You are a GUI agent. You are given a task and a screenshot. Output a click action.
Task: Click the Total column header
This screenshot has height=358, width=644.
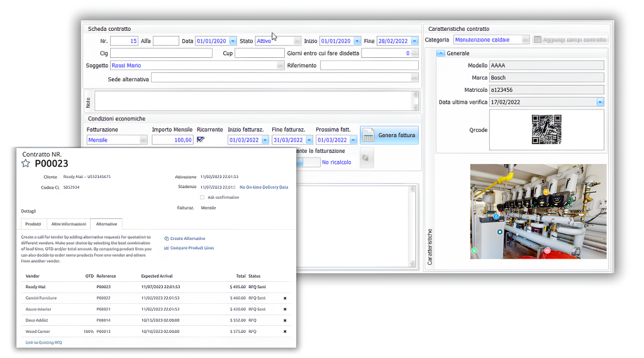(x=241, y=276)
